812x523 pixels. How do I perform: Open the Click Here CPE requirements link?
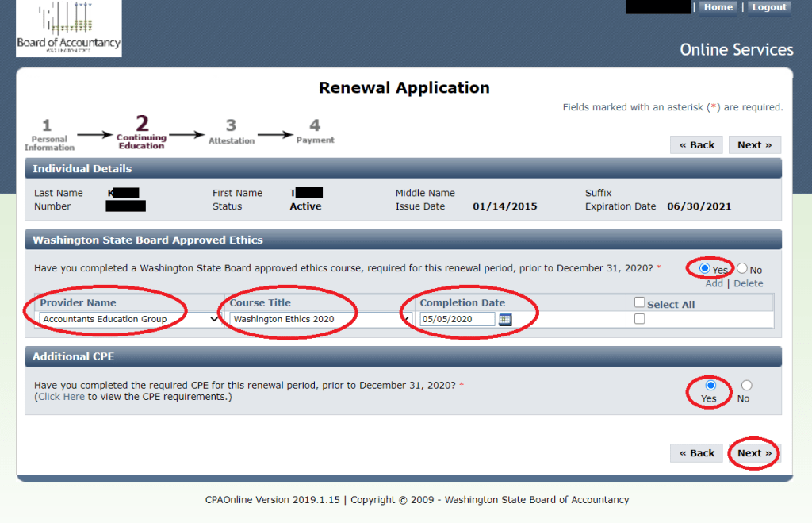tap(61, 397)
